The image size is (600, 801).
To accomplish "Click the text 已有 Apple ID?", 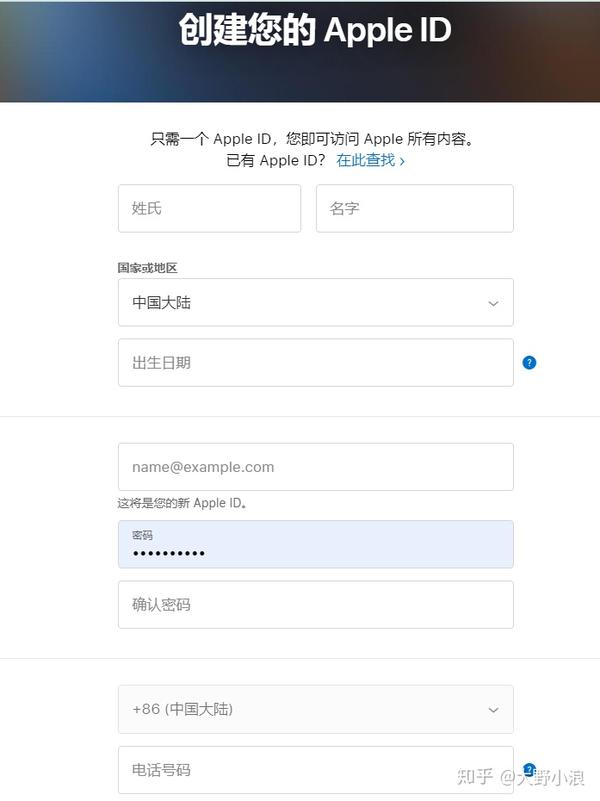I will 276,160.
